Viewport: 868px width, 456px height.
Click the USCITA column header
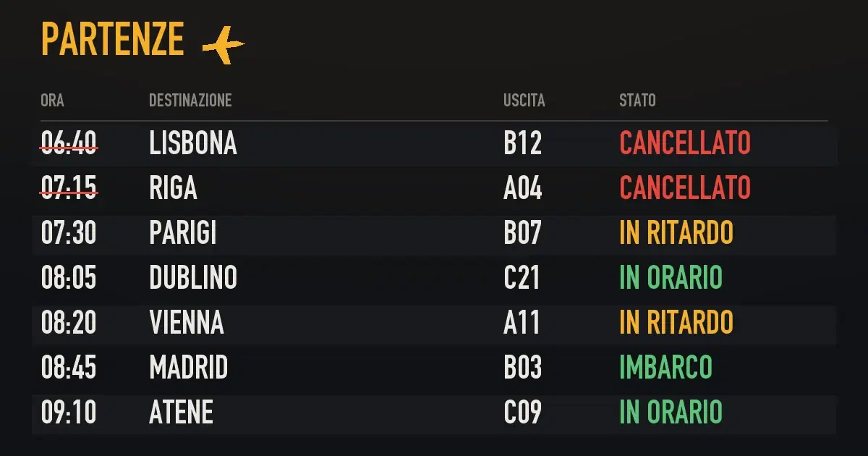pos(524,101)
